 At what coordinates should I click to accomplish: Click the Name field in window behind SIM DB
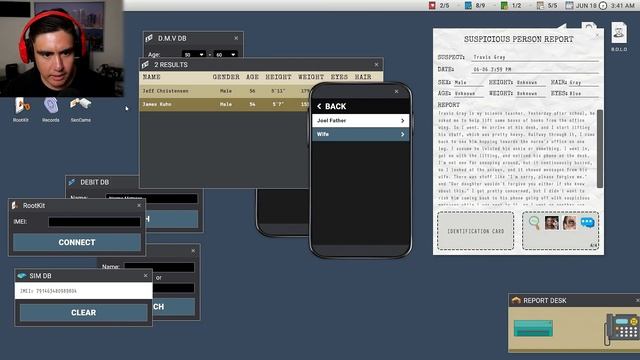coord(159,267)
